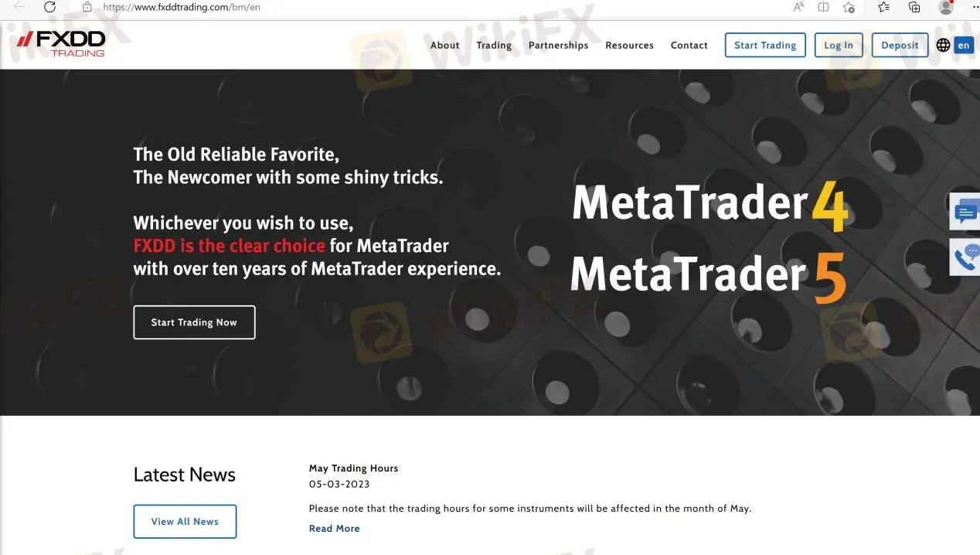Open Read More for May Trading Hours
Viewport: 980px width, 555px height.
point(334,528)
